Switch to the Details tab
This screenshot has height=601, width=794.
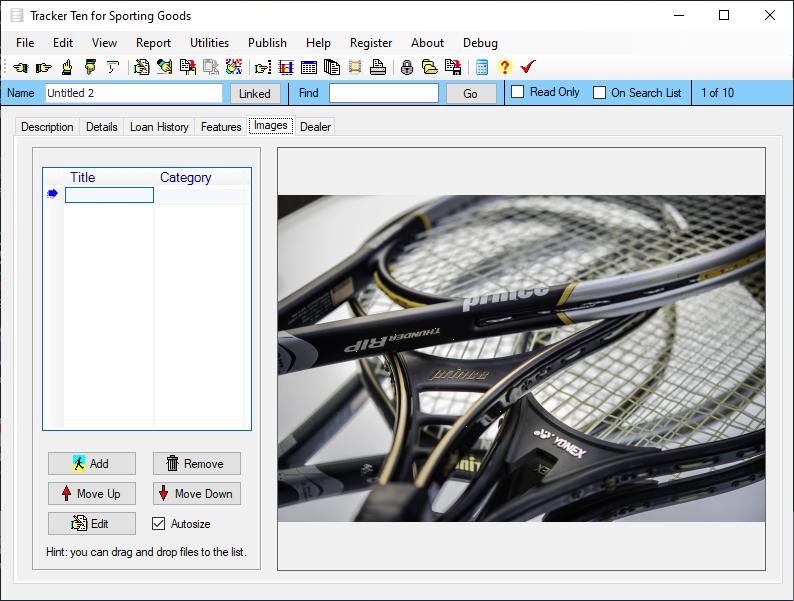tap(102, 127)
